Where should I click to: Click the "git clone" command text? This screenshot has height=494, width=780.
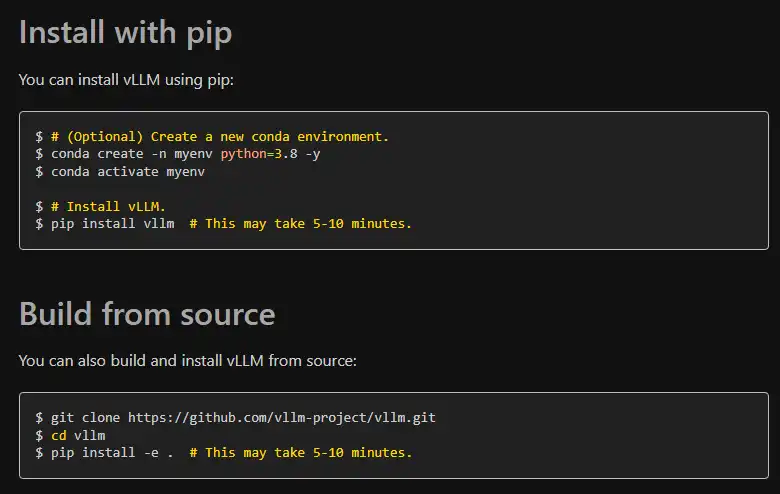point(85,418)
